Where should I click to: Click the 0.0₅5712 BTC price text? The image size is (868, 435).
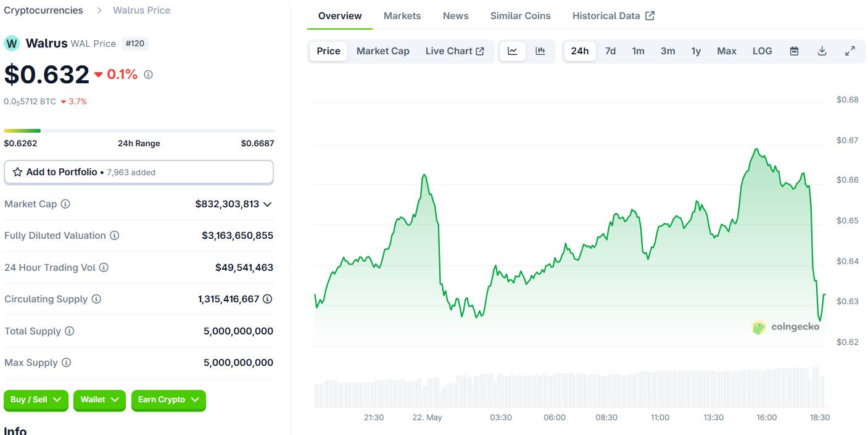(30, 102)
